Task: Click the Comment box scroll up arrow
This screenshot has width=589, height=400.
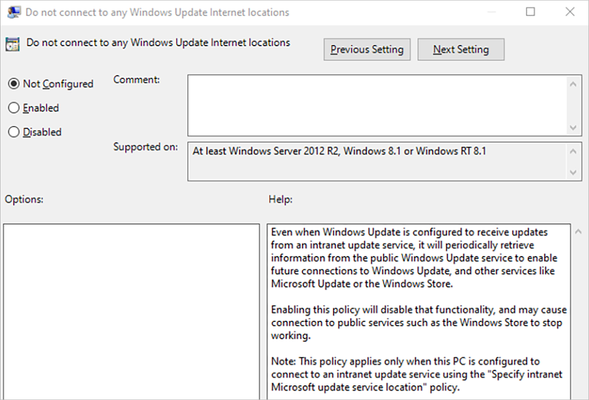Action: pos(573,84)
